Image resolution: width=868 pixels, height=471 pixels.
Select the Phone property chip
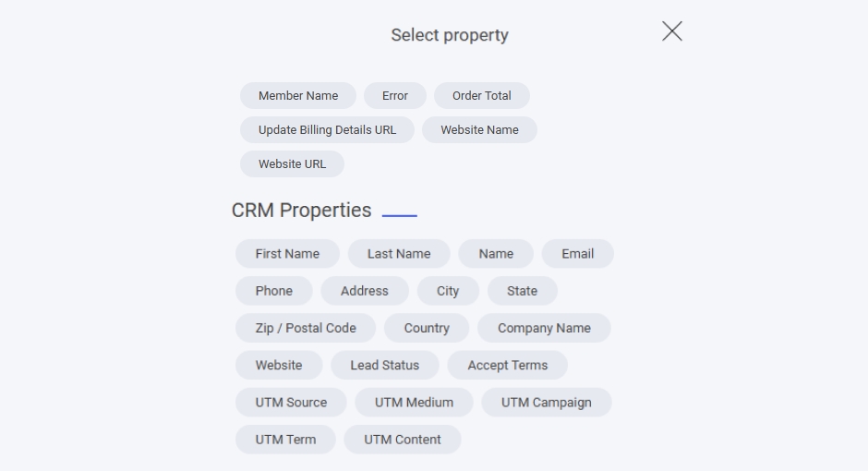273,291
